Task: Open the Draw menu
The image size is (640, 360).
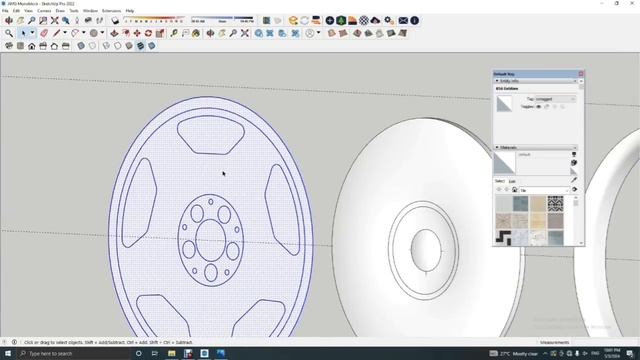Action: click(x=60, y=11)
